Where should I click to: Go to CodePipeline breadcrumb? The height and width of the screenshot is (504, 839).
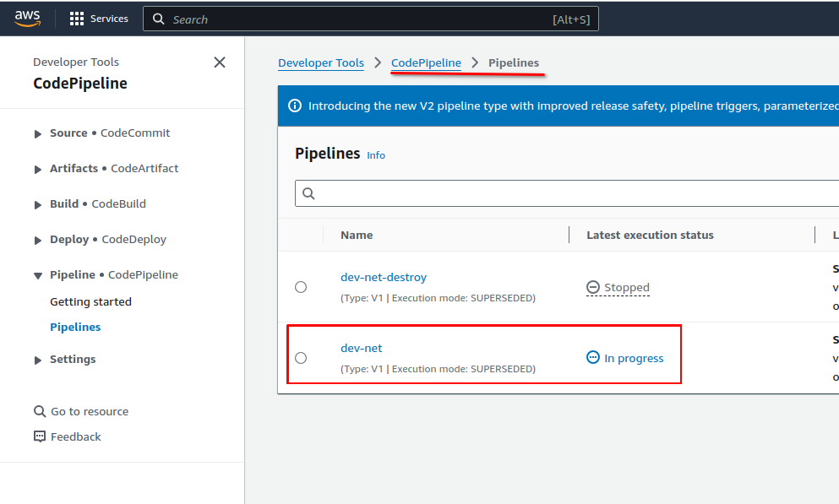[426, 63]
